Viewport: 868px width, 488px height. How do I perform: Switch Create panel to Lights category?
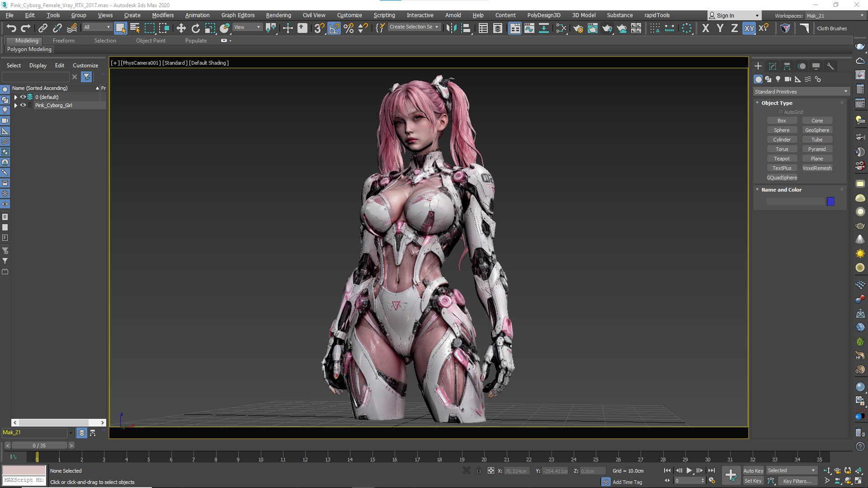click(x=778, y=79)
